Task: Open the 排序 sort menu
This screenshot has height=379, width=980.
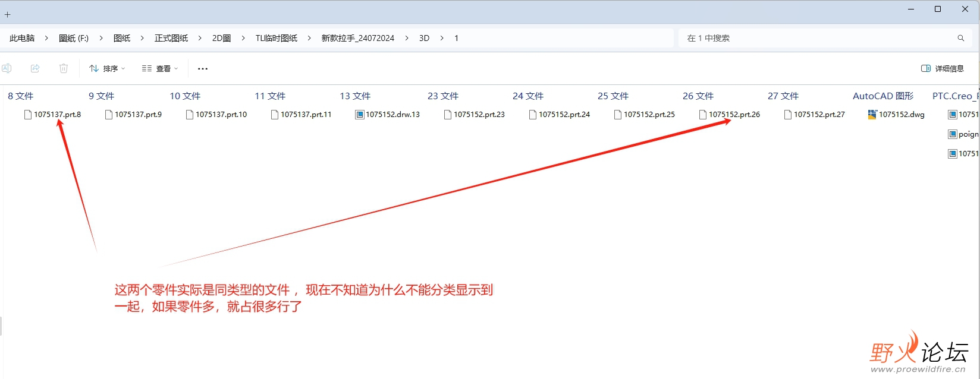Action: 107,68
